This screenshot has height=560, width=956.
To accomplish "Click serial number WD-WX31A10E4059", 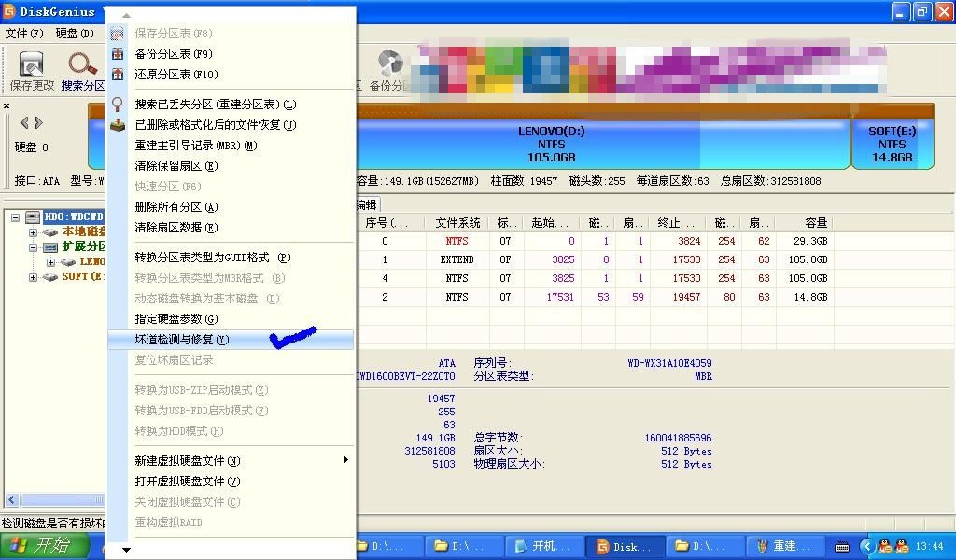I will [x=669, y=363].
